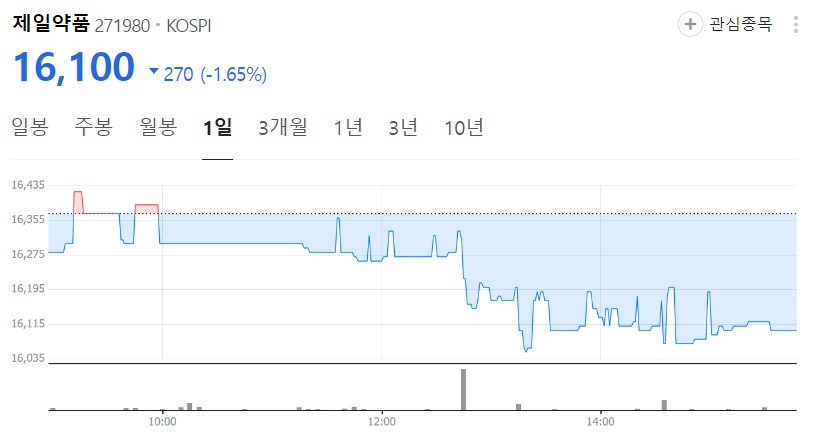This screenshot has height=435, width=816.
Task: Switch to the 일봉 daily candle tab
Action: tap(30, 127)
